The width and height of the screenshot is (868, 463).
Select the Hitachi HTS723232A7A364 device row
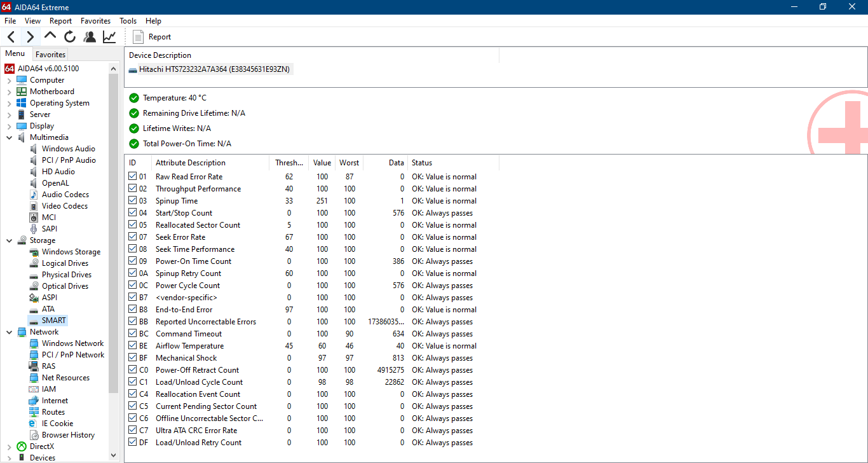(209, 69)
